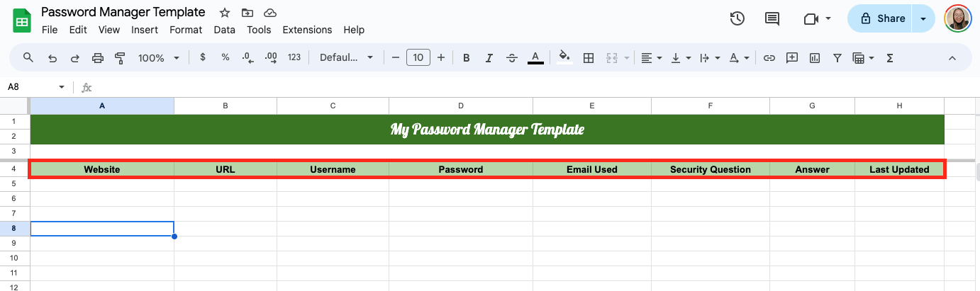Click the paint format roller icon
The image size is (980, 291).
pyautogui.click(x=120, y=58)
